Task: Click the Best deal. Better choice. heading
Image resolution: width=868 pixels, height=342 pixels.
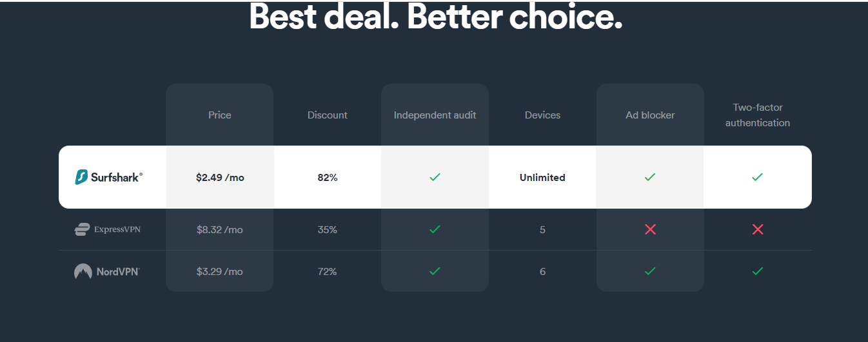Action: pos(436,17)
